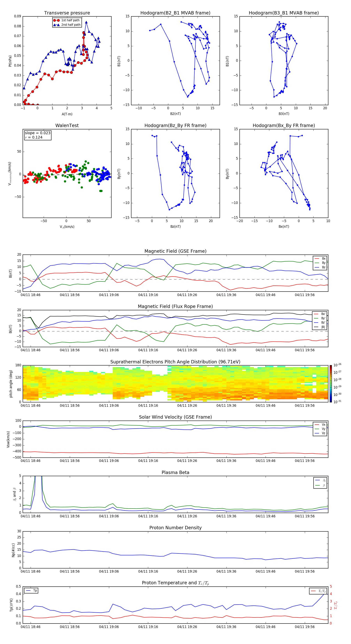The width and height of the screenshot is (351, 644).
Task: Select the "Bz'" legend entry
Action: click(320, 323)
